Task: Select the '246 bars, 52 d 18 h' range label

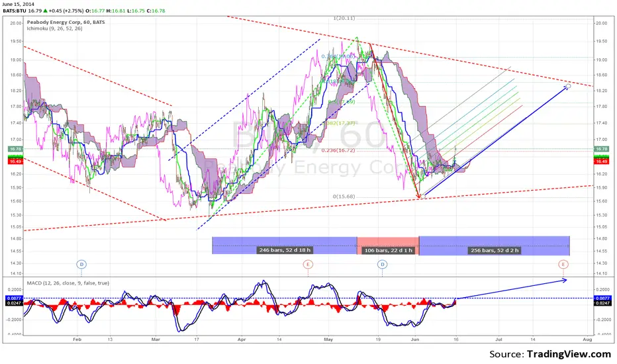Action: [285, 250]
